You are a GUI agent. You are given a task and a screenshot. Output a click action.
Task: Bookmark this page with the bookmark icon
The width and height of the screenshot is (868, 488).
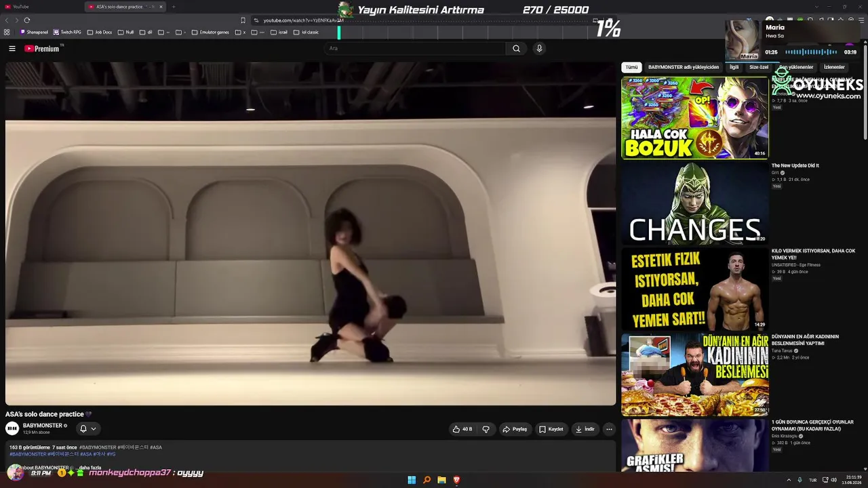coord(243,20)
